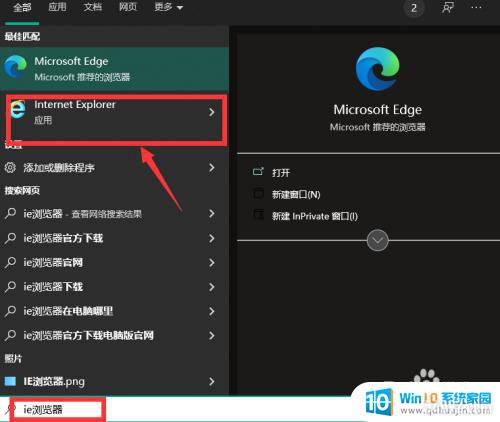Click the feedback icon in top bar
Image resolution: width=500 pixels, height=422 pixels.
(x=447, y=8)
